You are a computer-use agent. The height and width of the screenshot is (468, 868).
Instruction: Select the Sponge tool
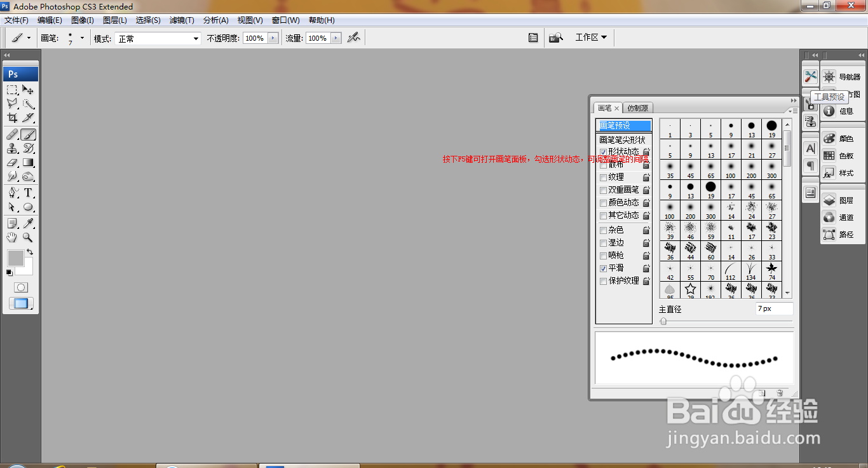(x=28, y=177)
